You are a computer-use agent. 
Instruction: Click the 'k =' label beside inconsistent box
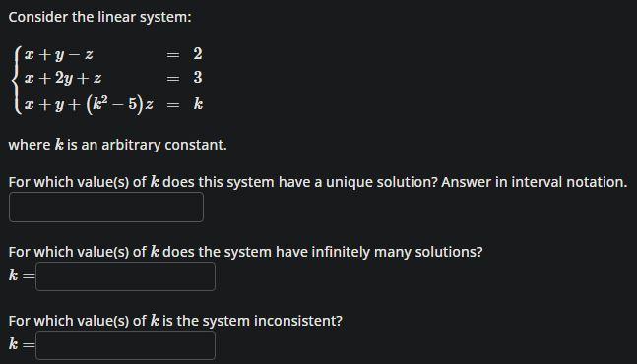(22, 345)
